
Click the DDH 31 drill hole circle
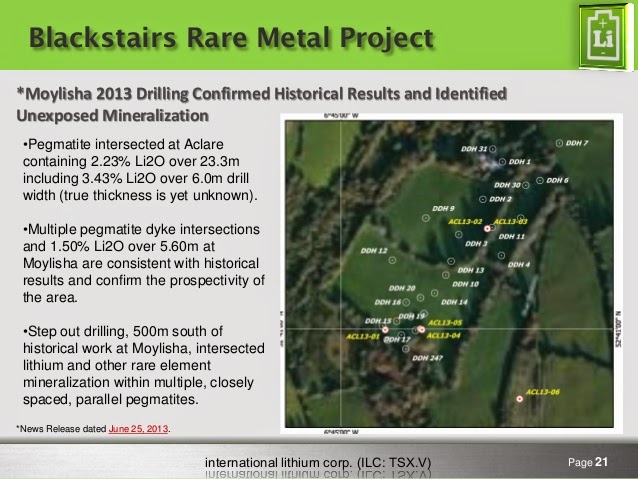[493, 149]
